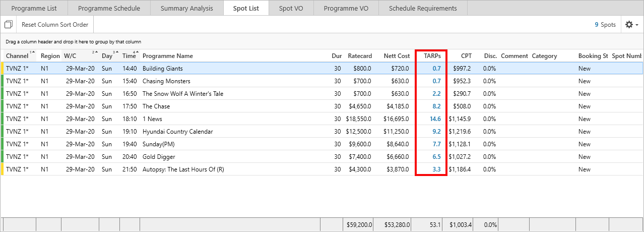Select the Sunday(PM) programme row
Viewport: 644px width, 232px height.
pyautogui.click(x=323, y=144)
